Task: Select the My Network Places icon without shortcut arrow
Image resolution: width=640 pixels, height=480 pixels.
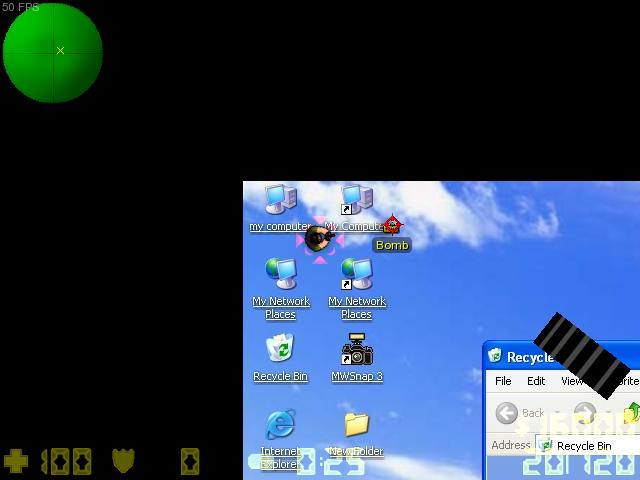Action: (x=281, y=273)
